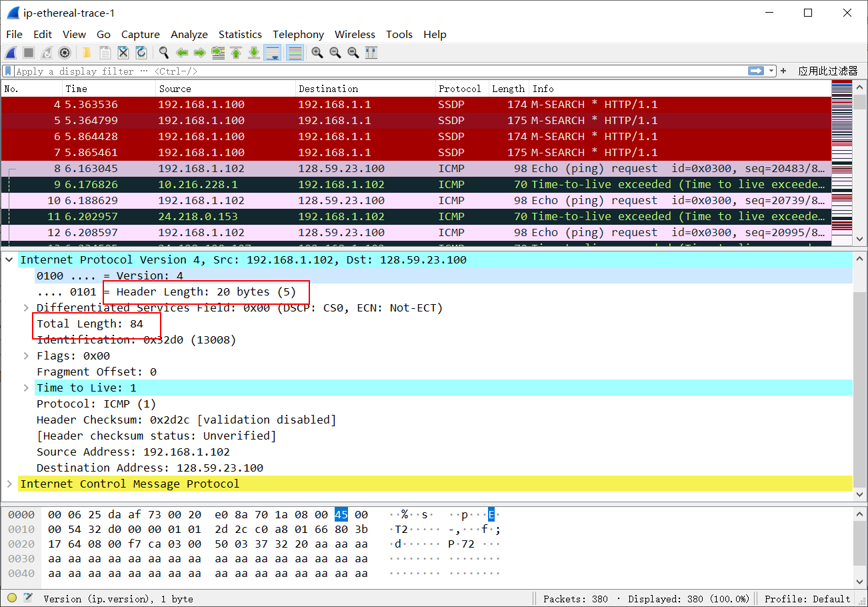Image resolution: width=868 pixels, height=607 pixels.
Task: Sort by the Source column header
Action: tap(226, 89)
